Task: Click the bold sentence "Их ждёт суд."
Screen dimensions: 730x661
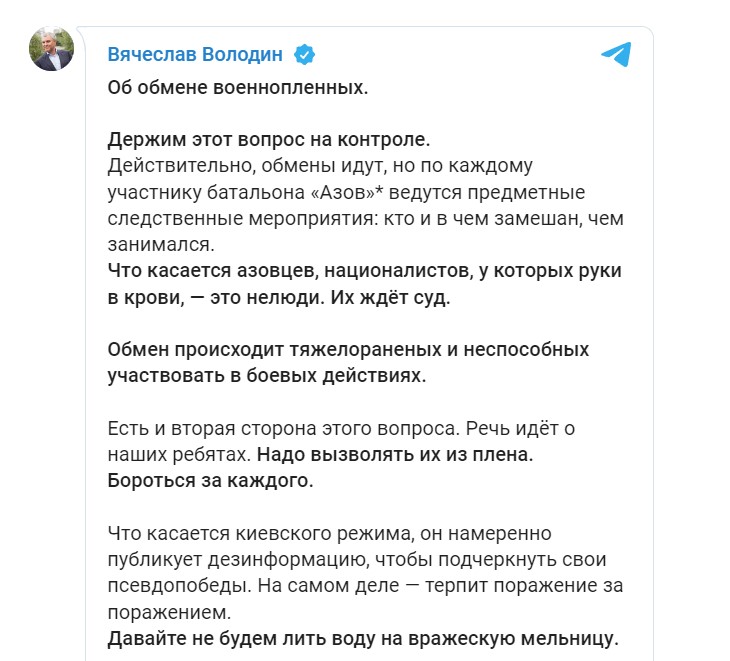Action: pos(410,296)
